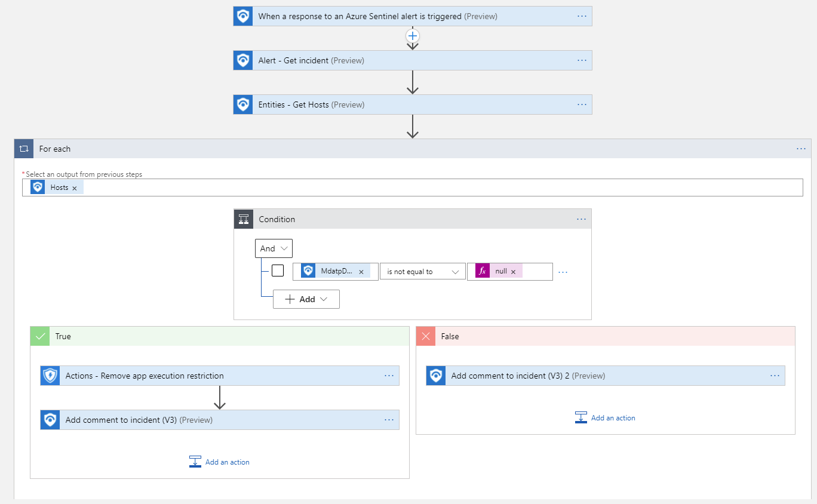Click the condition value field next to null

pos(510,272)
